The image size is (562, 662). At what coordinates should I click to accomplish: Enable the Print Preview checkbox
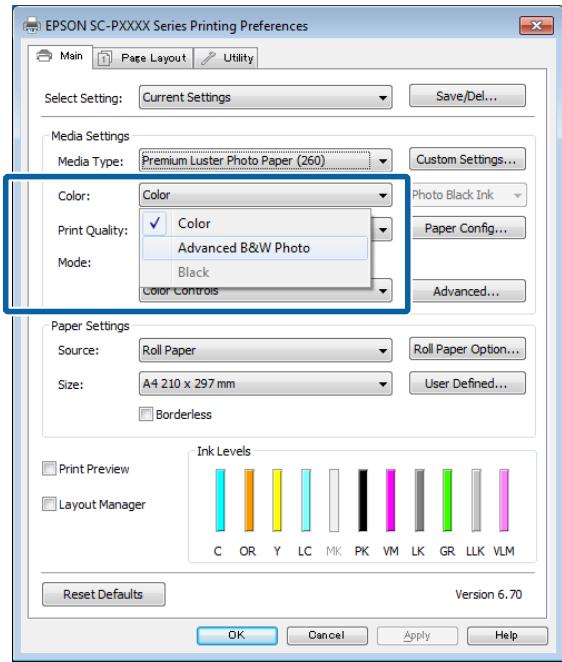[49, 468]
